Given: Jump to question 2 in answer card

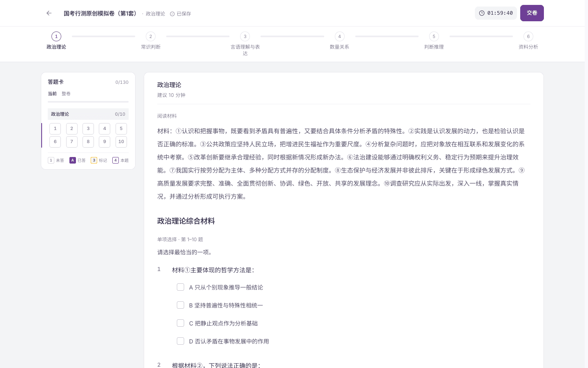Looking at the screenshot, I should (72, 129).
